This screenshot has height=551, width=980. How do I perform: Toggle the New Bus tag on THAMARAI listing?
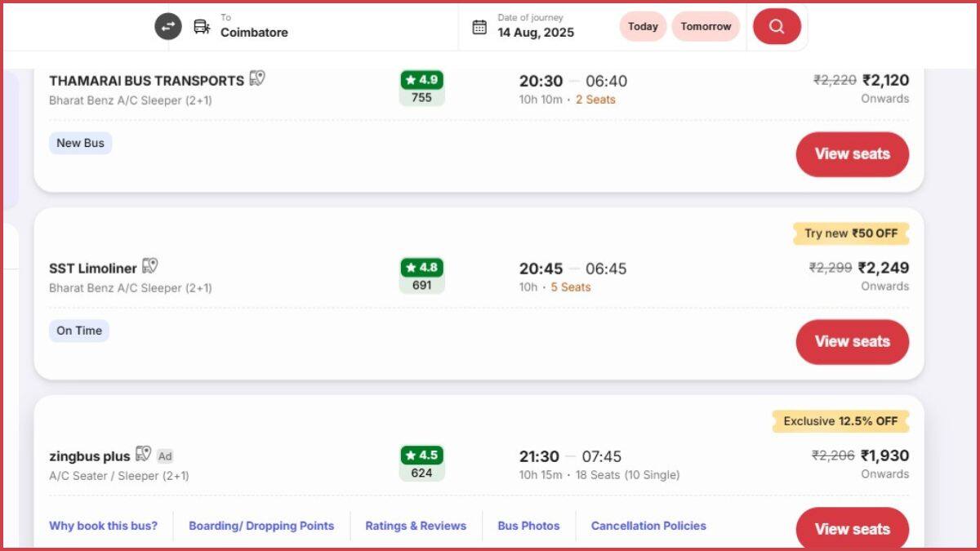pyautogui.click(x=80, y=143)
